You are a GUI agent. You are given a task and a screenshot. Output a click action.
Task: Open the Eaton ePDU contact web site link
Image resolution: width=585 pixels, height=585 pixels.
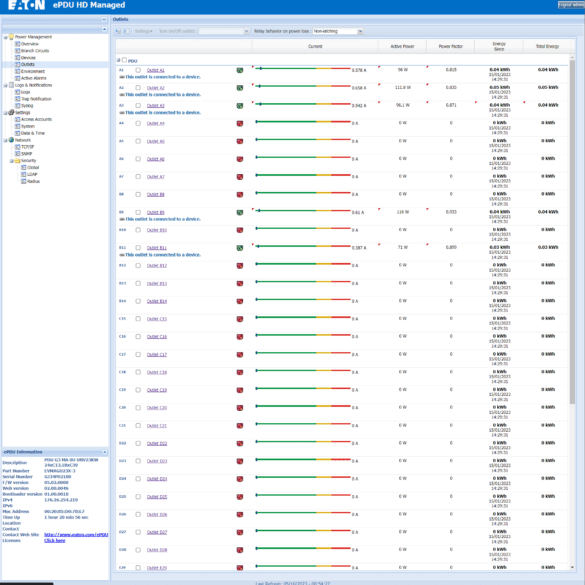(76, 535)
